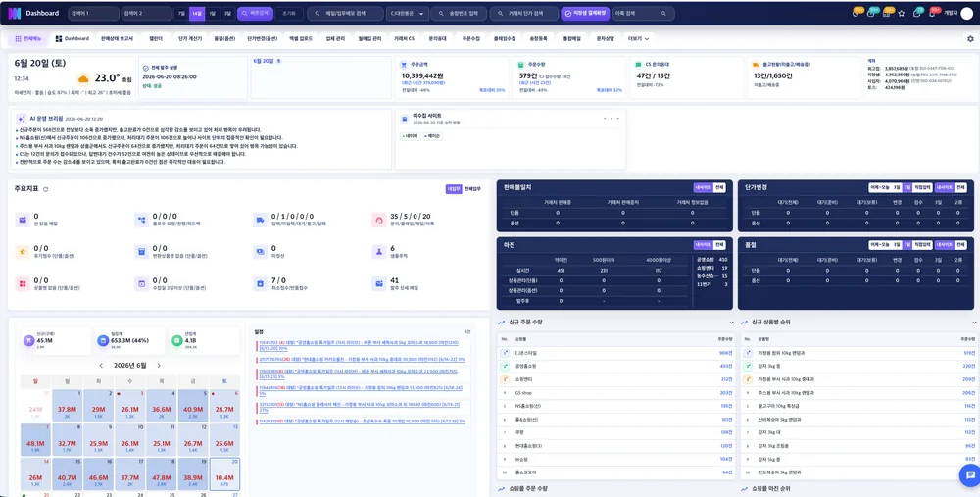
Task: Click the 네이버 site tag
Action: point(410,135)
